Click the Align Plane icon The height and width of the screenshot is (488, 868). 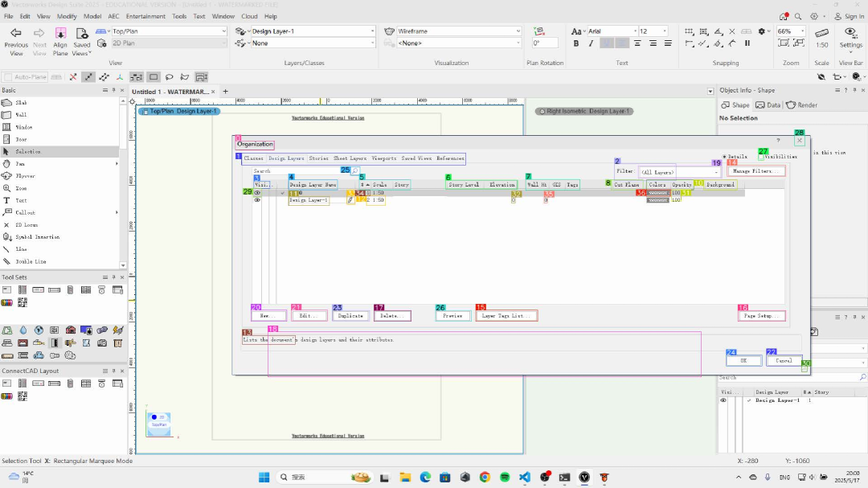click(x=60, y=33)
